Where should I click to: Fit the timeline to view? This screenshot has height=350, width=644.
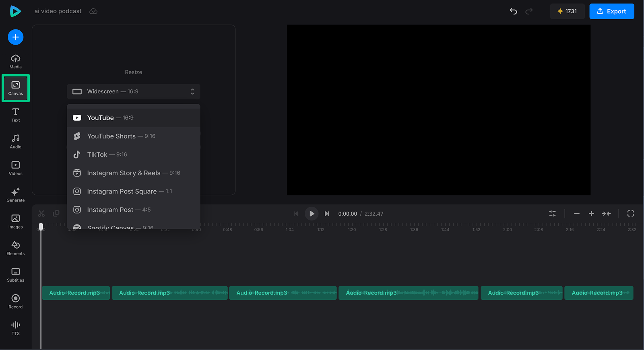[x=606, y=214]
